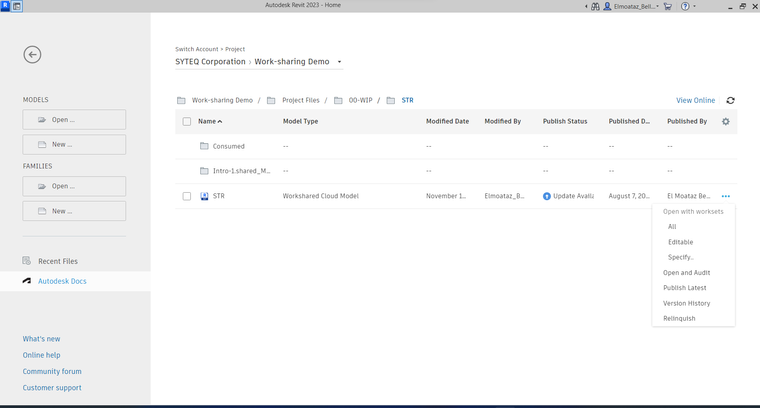
Task: Choose the Specify... worksets option
Action: tap(681, 257)
